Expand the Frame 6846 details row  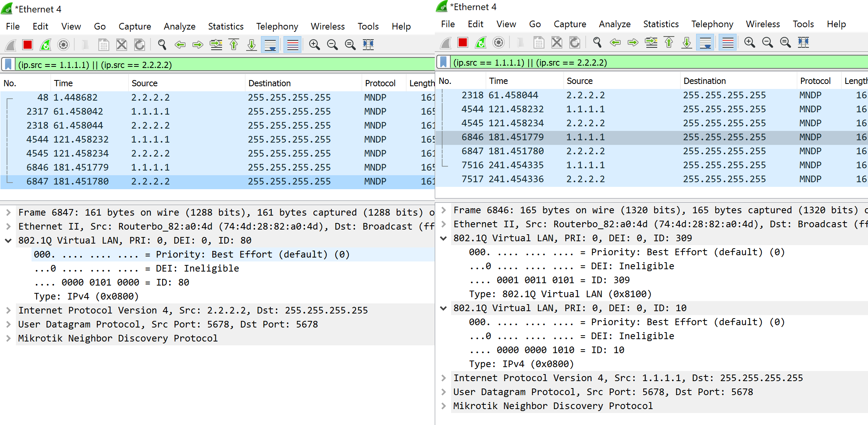(x=443, y=210)
